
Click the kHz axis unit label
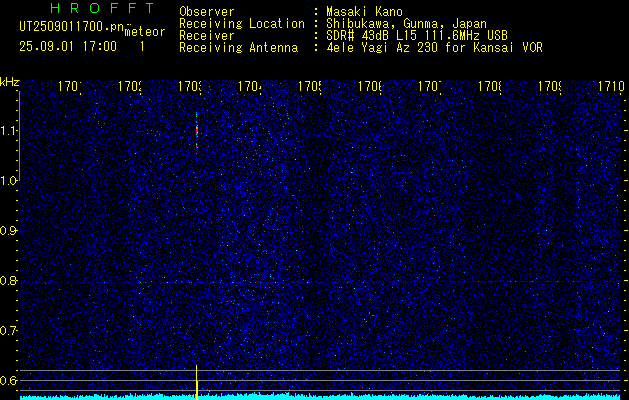click(x=10, y=83)
